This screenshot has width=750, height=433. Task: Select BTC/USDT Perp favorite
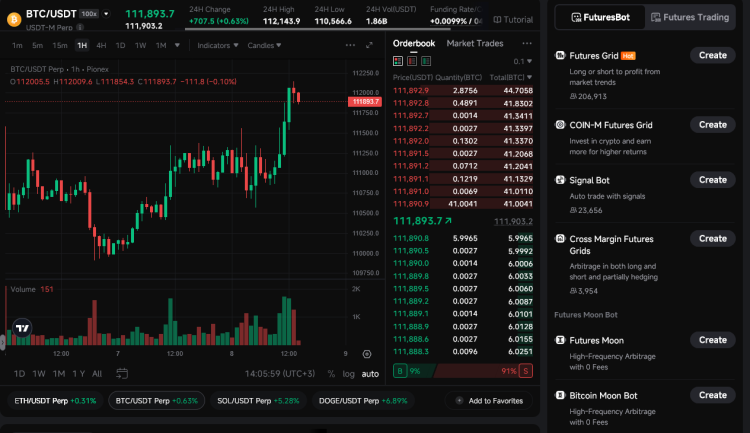(x=156, y=401)
